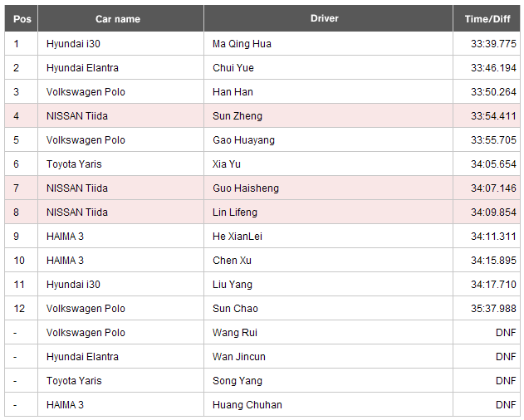Viewport: 524px width, 420px height.
Task: Click the Driver column header
Action: point(328,19)
